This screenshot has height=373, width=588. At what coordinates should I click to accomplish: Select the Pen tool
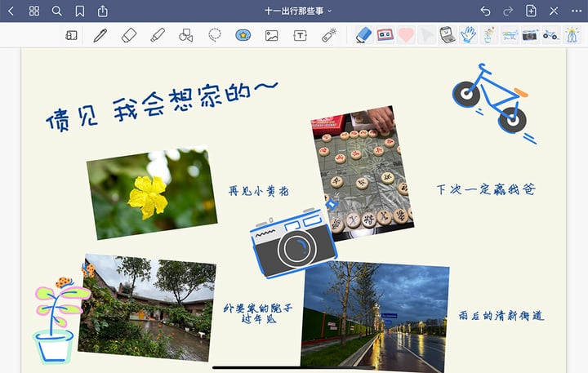tap(100, 35)
